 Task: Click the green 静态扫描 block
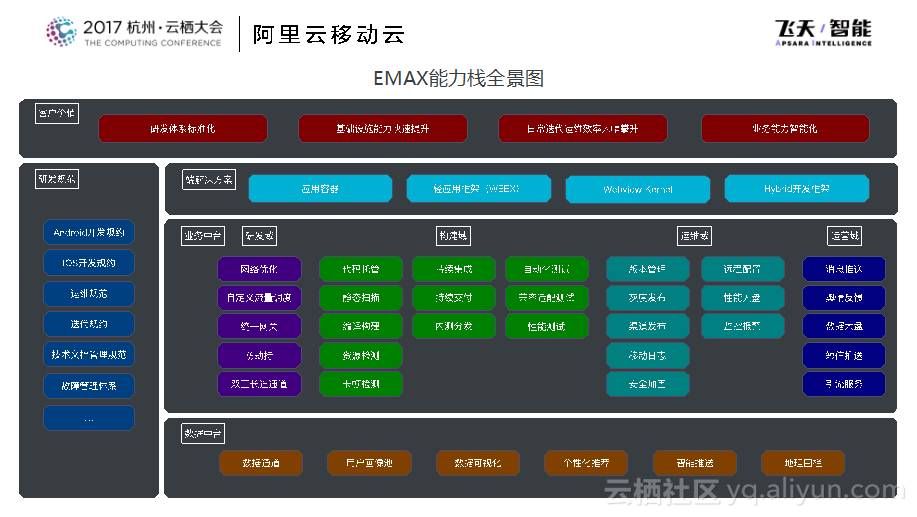click(x=361, y=298)
